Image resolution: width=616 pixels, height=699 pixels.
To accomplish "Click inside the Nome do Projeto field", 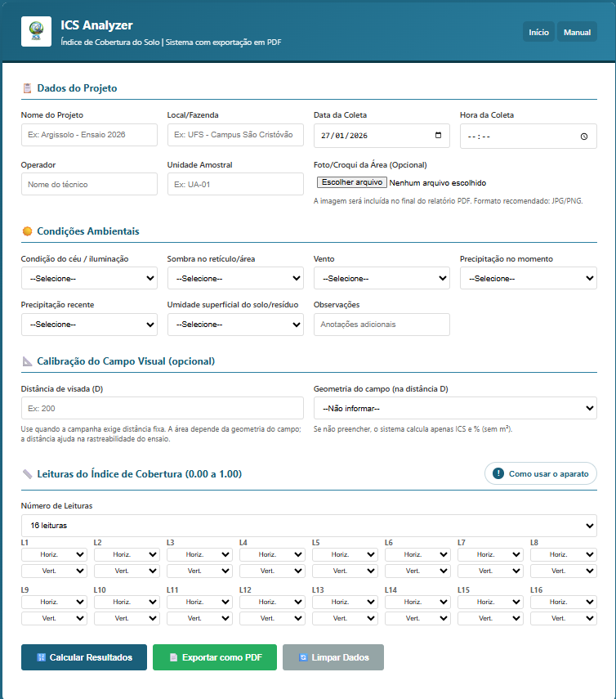I will click(89, 135).
